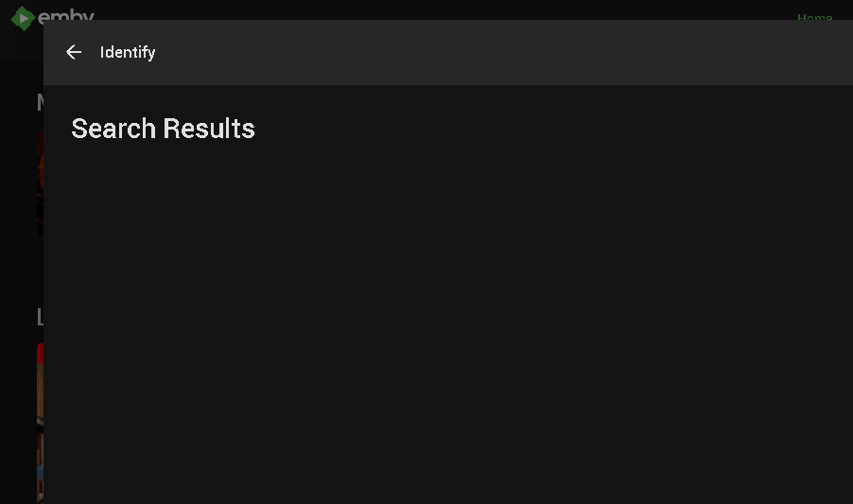This screenshot has height=504, width=853.
Task: Return from the Identify dialog using the arrow
Action: (74, 52)
